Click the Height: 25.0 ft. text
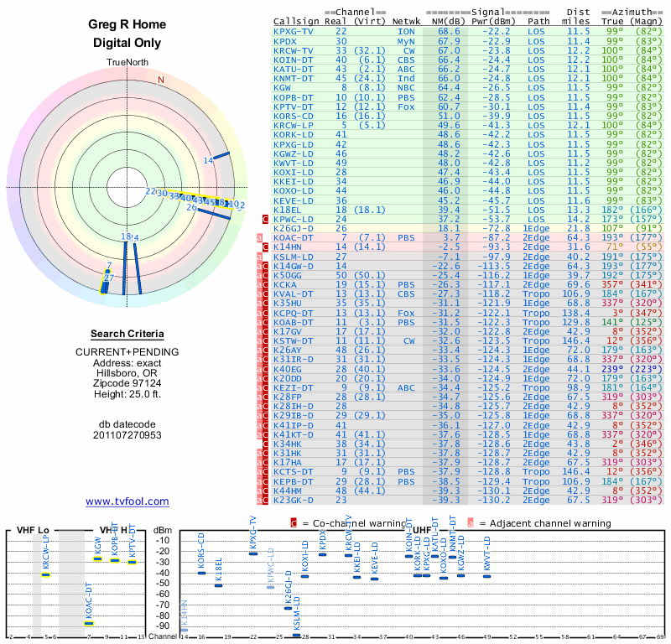Screen dimensions: 671x644 tap(127, 394)
